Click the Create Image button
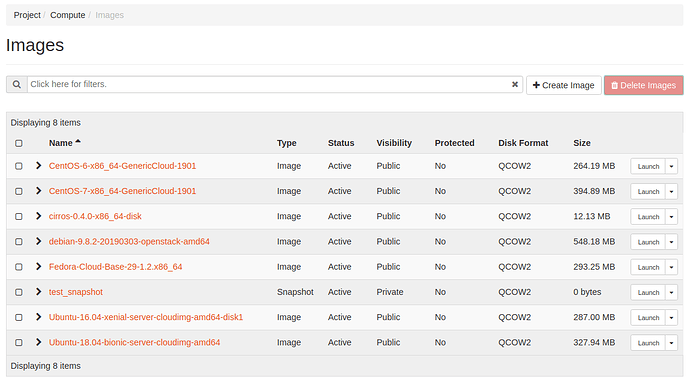Screen dimensions: 690x378 564,85
